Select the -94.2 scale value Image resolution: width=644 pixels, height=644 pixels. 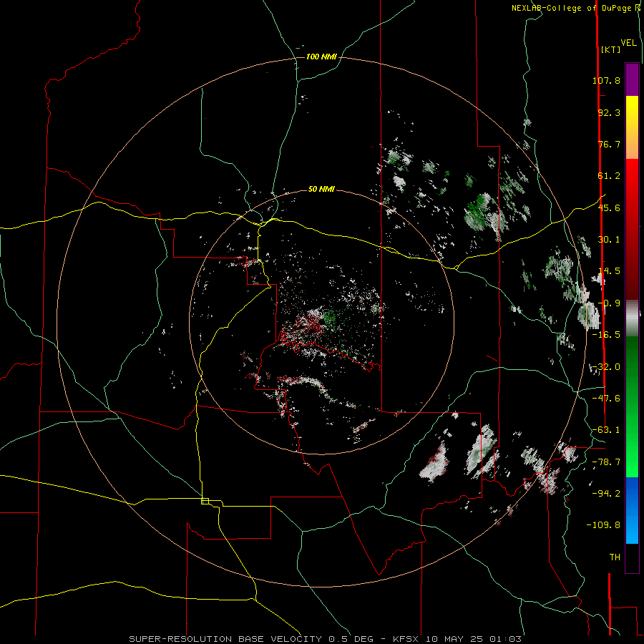pyautogui.click(x=606, y=494)
